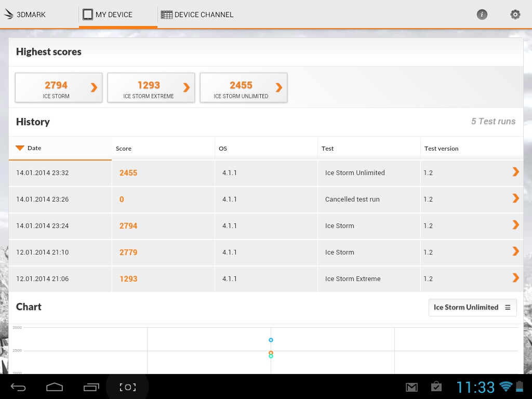This screenshot has width=532, height=399.
Task: Select score 2779 in history
Action: (x=128, y=252)
